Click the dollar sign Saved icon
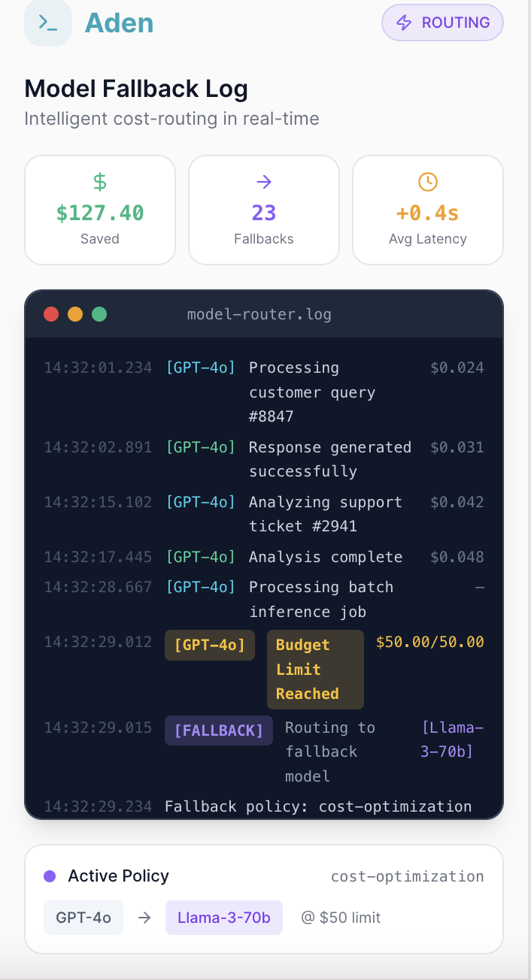This screenshot has width=531, height=980. [x=100, y=181]
